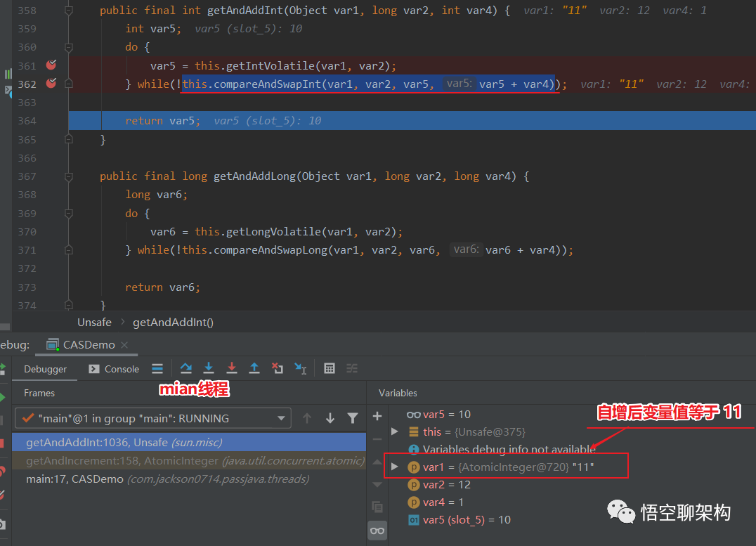Click the move watch up triangle
756x546 pixels.
click(x=377, y=462)
